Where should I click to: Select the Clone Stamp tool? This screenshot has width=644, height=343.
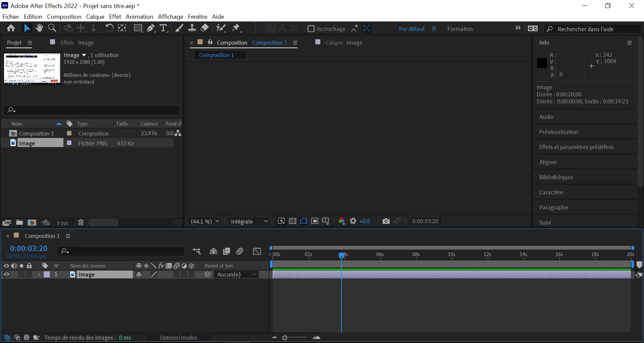pos(192,28)
